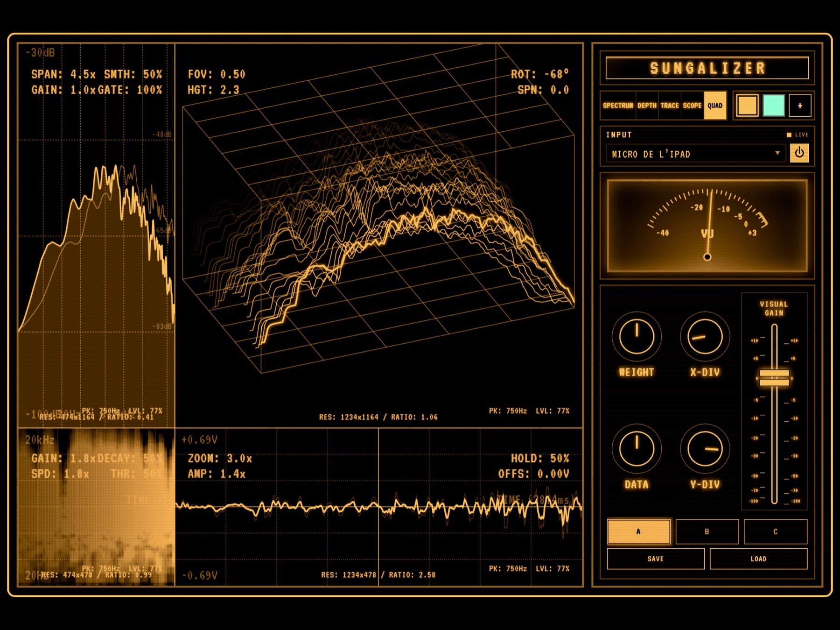Screen dimensions: 840x630
Task: Click the GAIN: 1.8x trace value
Action: pos(63,459)
